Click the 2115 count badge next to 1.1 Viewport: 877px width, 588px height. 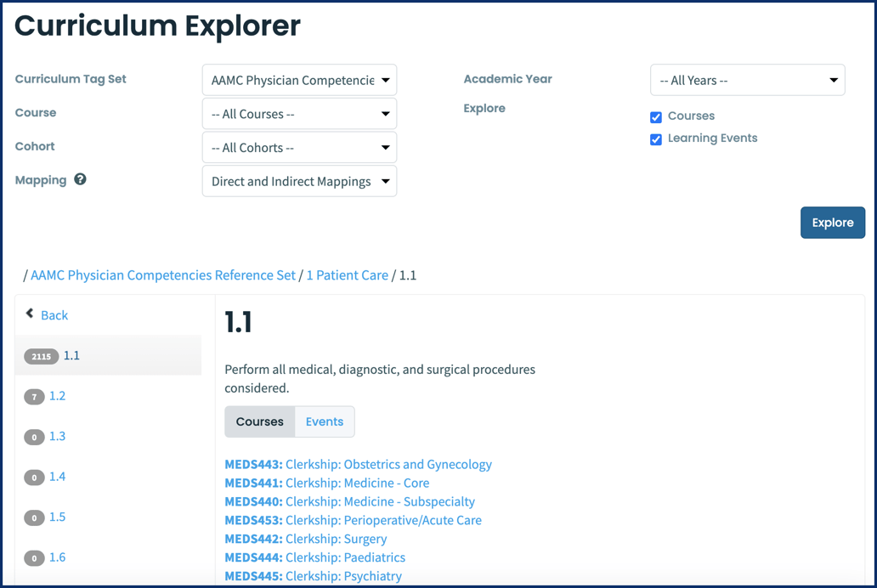pyautogui.click(x=41, y=356)
